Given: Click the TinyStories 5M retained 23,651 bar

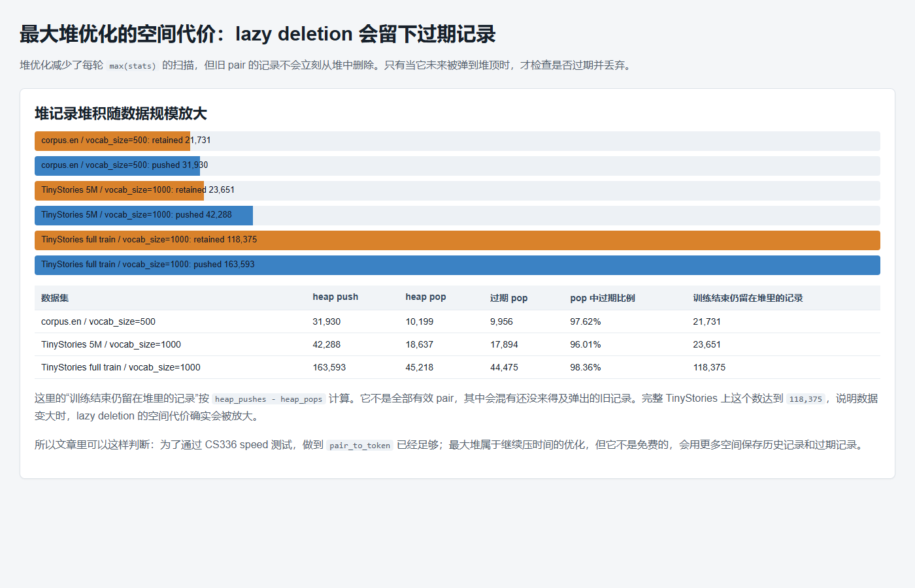Looking at the screenshot, I should pyautogui.click(x=119, y=190).
